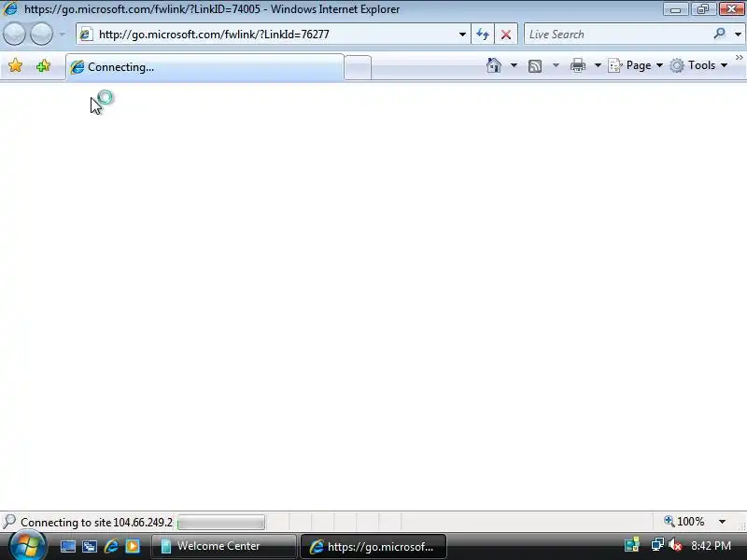Click the 8:42 PM clock

(712, 546)
